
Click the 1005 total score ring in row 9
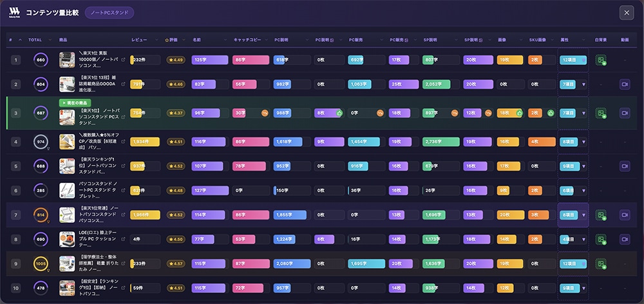[41, 263]
